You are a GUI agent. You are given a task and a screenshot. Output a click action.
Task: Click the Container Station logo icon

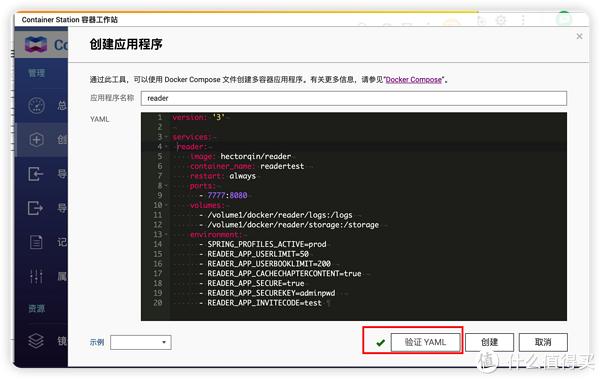click(x=36, y=45)
